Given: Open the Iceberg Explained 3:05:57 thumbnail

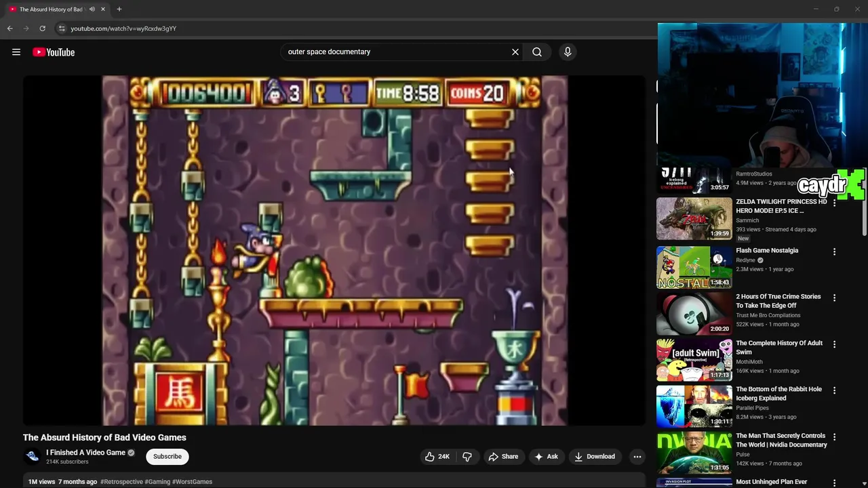Looking at the screenshot, I should 694,180.
